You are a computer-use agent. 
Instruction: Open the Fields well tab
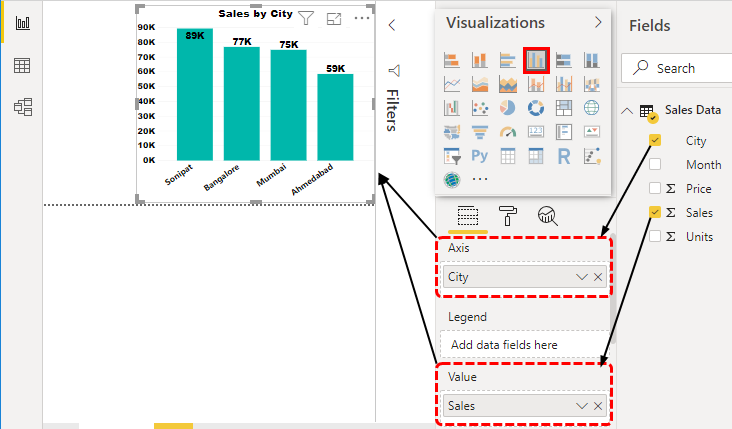click(x=468, y=216)
